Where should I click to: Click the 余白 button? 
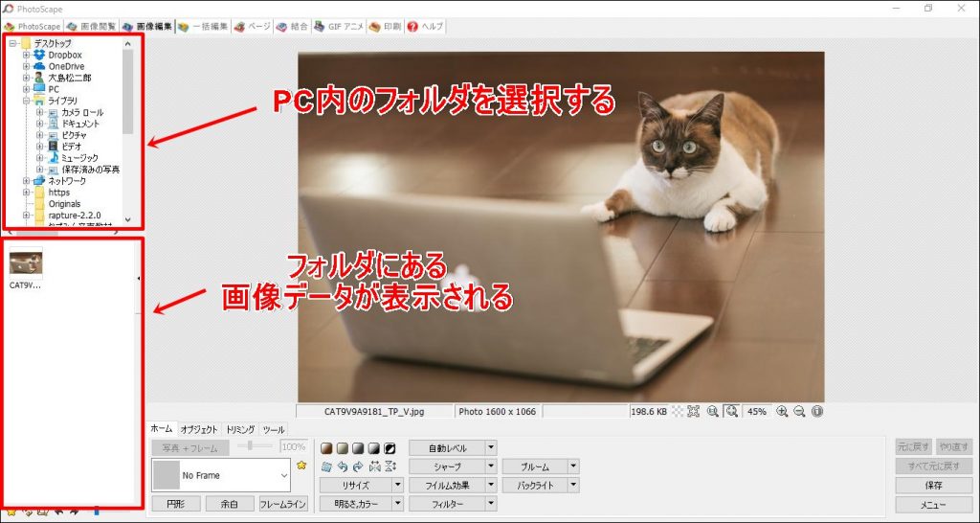[x=230, y=504]
